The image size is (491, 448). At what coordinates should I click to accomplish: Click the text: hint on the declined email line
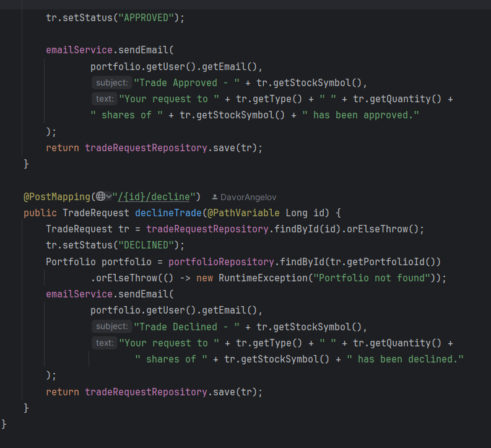coord(105,343)
